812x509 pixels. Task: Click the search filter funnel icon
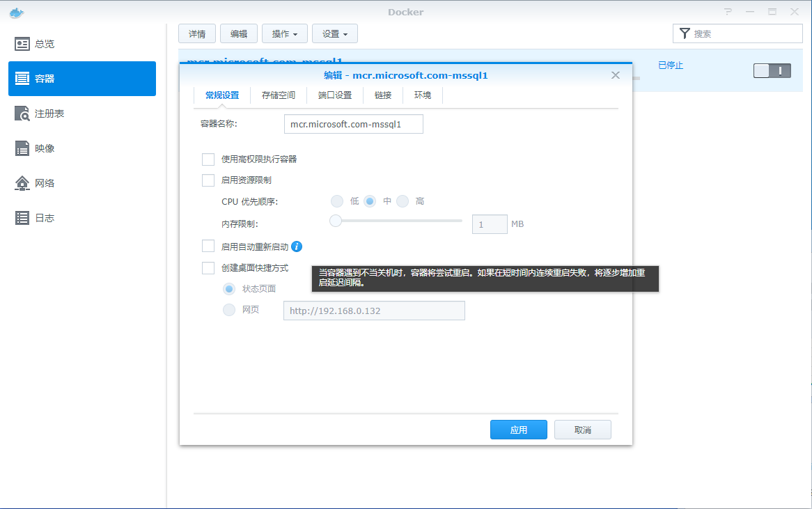pyautogui.click(x=685, y=33)
